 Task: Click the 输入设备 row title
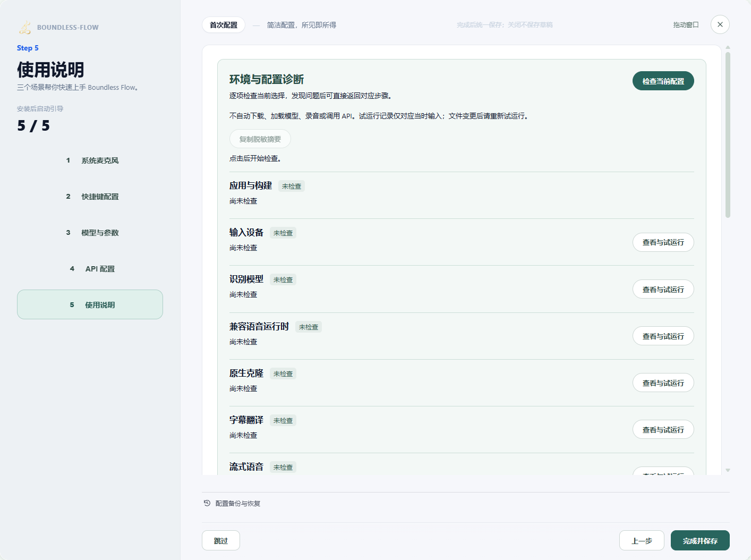pos(246,232)
